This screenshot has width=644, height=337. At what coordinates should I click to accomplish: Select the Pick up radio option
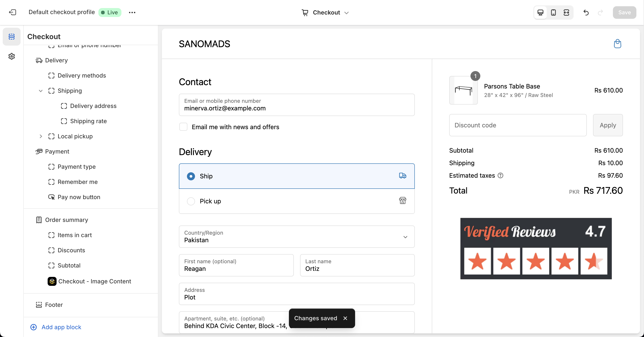(191, 201)
